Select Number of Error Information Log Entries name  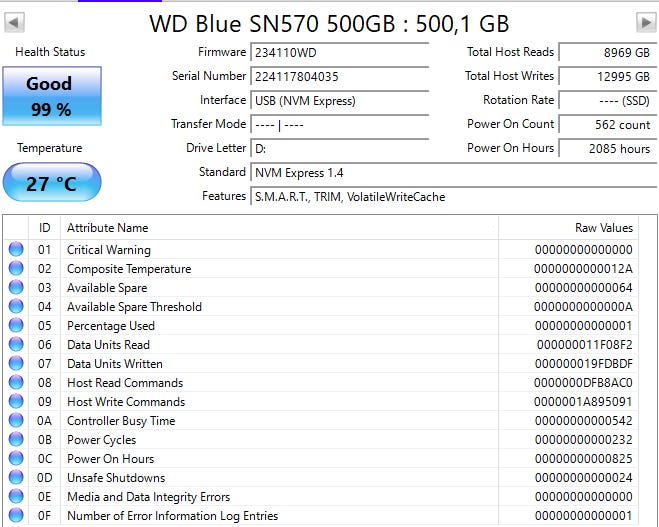pos(173,516)
